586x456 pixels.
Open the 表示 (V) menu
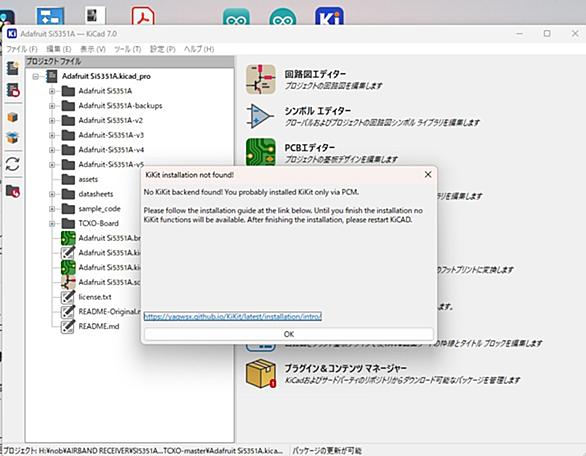[x=93, y=49]
